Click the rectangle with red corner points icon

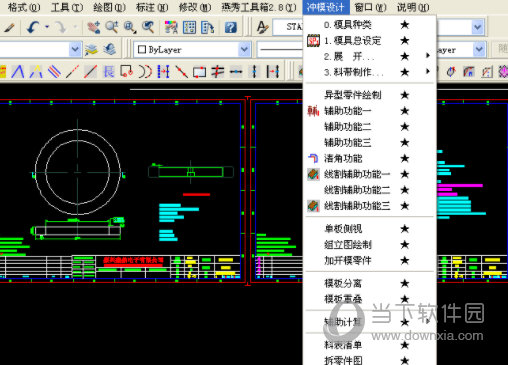(199, 71)
